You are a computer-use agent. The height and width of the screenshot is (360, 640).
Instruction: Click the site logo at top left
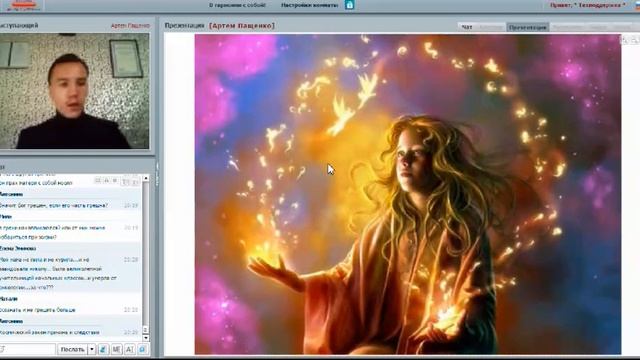coord(24,5)
